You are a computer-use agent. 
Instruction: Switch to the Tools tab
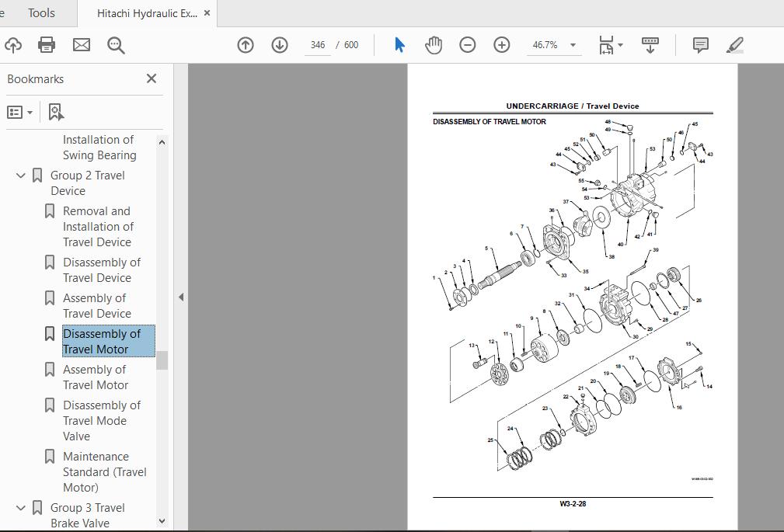(x=40, y=12)
